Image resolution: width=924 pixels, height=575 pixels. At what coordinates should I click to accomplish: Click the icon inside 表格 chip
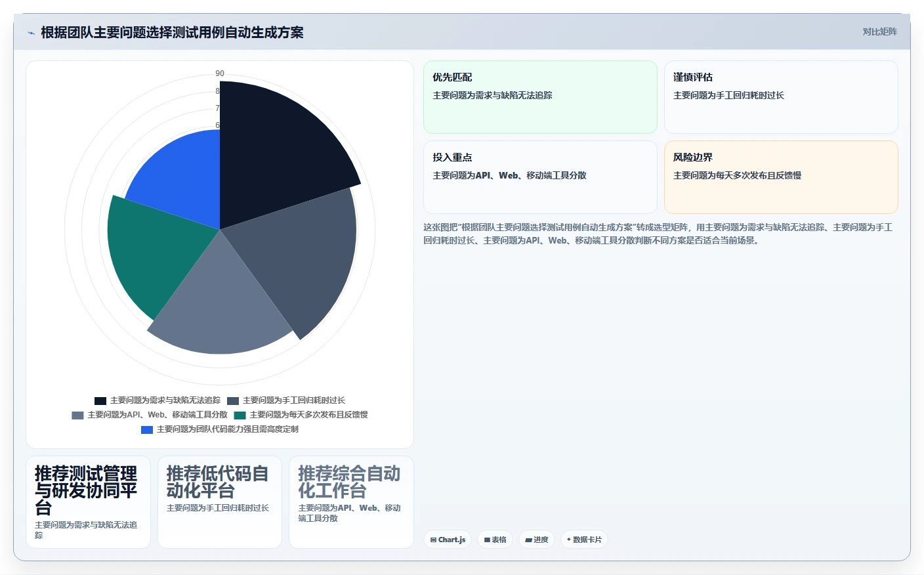click(x=487, y=540)
